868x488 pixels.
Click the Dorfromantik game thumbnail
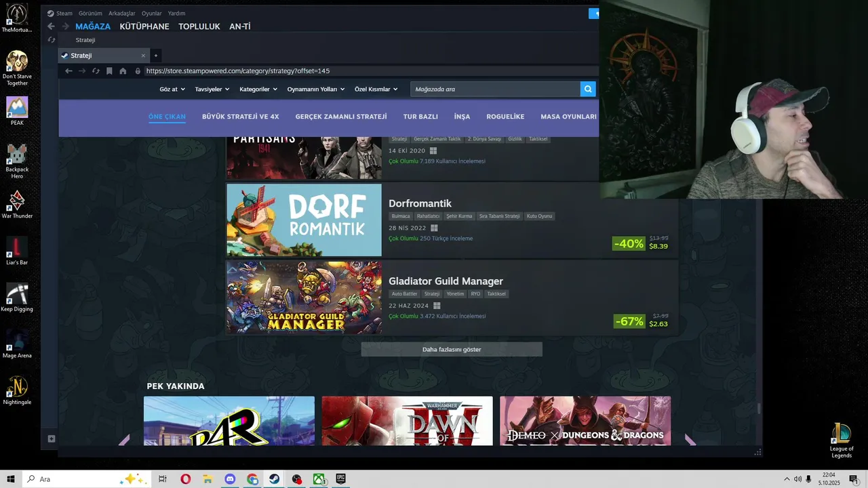tap(304, 220)
